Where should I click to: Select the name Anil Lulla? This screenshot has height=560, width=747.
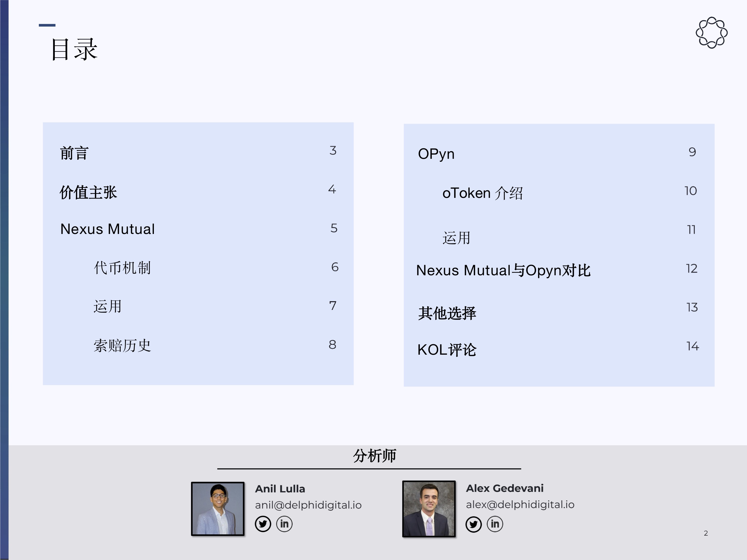coord(280,488)
